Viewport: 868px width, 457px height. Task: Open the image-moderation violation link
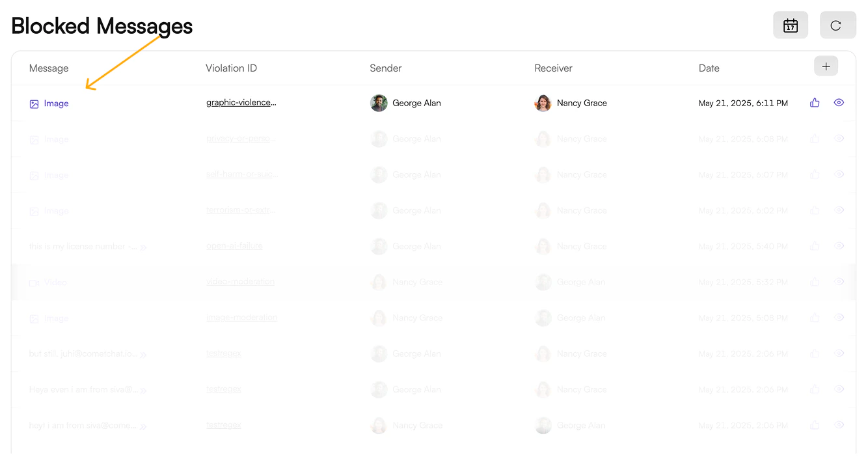click(241, 318)
